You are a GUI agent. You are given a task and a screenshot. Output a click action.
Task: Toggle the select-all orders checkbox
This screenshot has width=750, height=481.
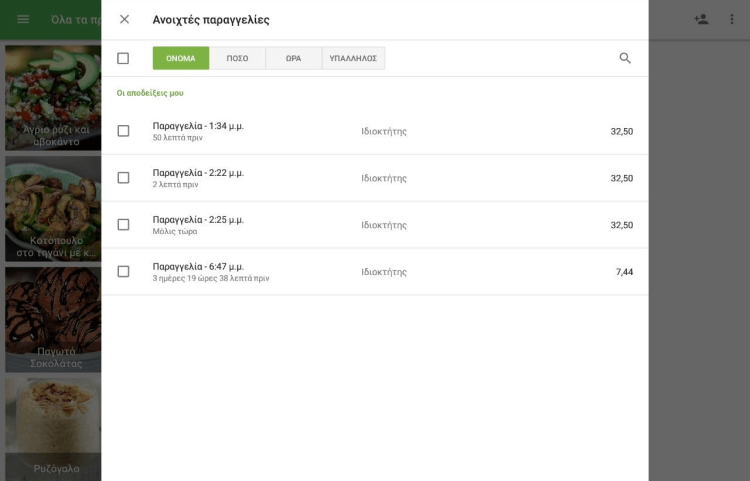(123, 58)
